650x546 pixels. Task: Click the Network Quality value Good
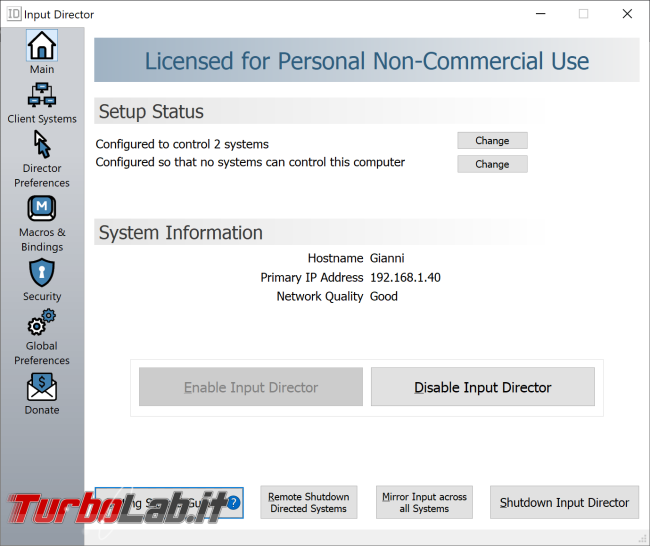[x=384, y=296]
